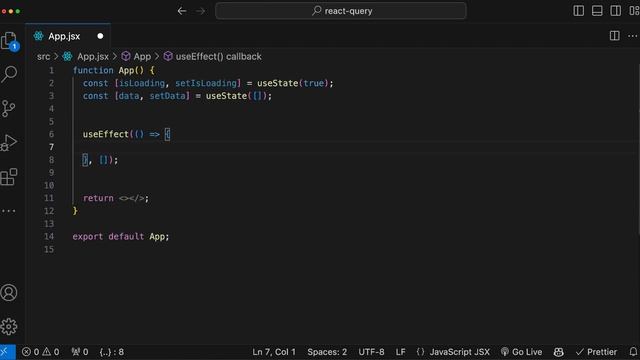
Task: Click the Prettier status item
Action: (596, 352)
